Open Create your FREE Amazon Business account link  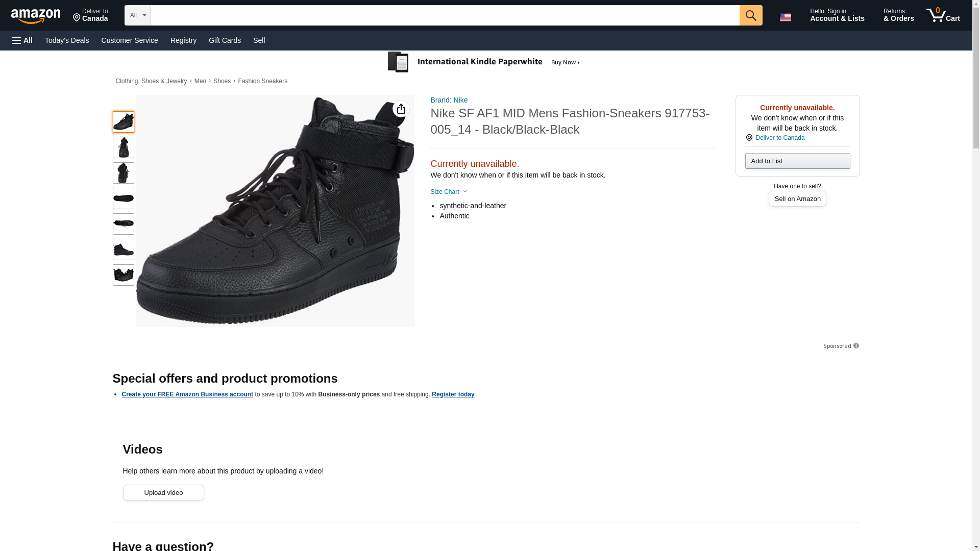tap(187, 394)
